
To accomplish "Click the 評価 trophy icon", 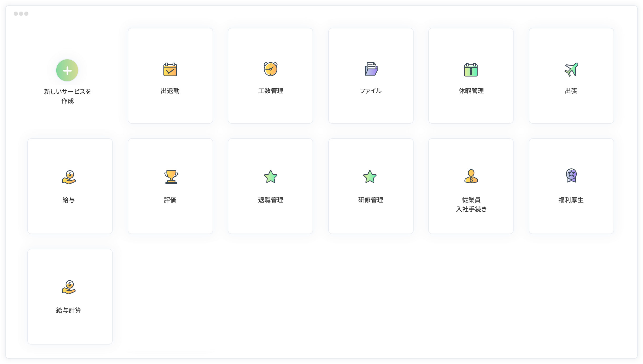I will click(171, 177).
